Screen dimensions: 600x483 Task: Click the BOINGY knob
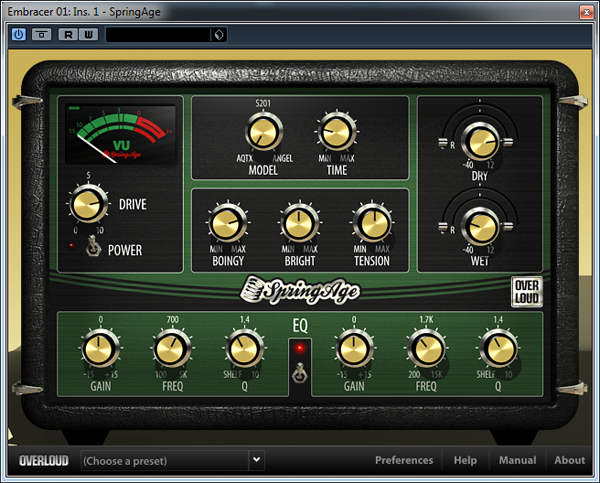[227, 222]
